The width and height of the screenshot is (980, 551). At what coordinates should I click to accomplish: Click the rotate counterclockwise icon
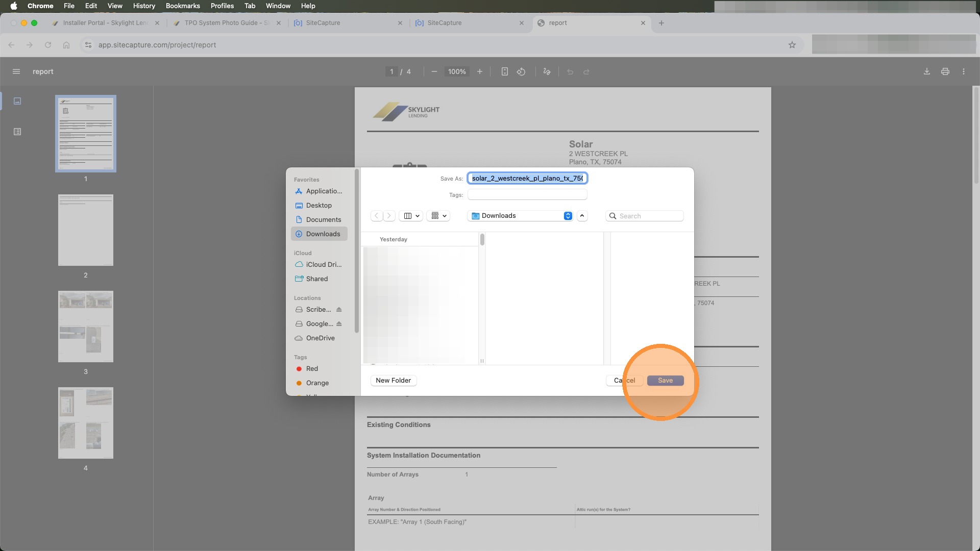521,71
